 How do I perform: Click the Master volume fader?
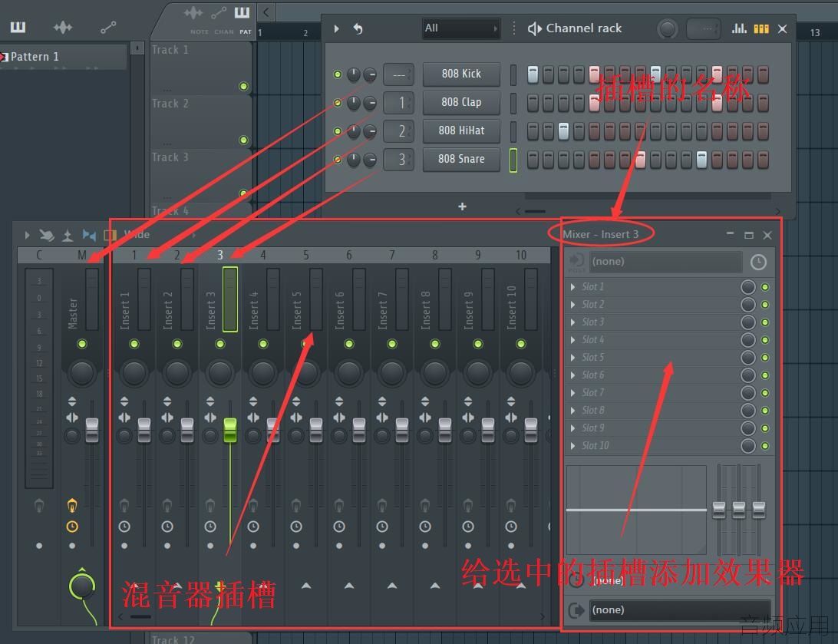pyautogui.click(x=92, y=430)
